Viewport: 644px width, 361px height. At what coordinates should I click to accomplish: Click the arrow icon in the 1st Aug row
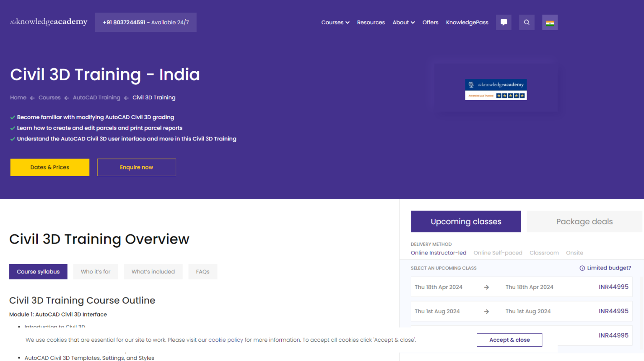[x=486, y=312]
